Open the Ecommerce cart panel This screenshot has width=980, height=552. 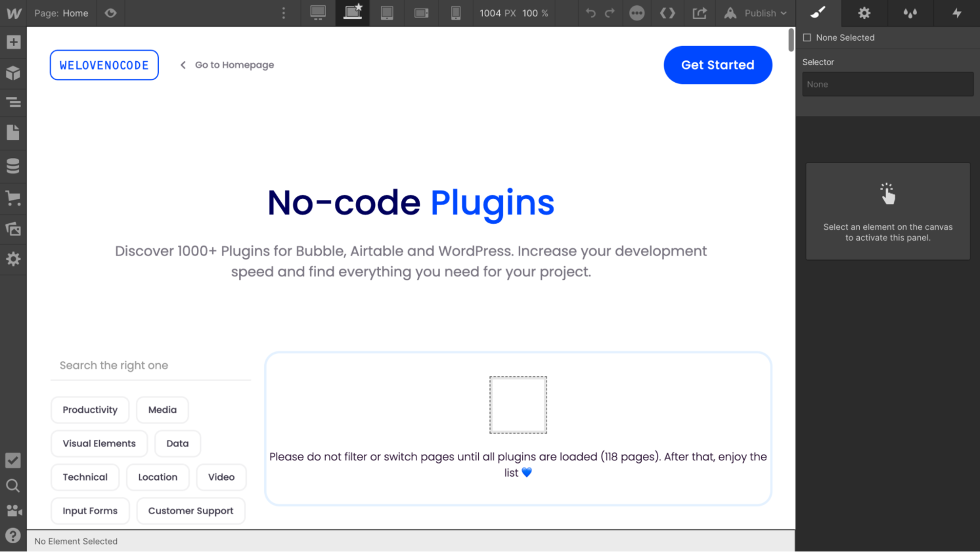pos(13,198)
